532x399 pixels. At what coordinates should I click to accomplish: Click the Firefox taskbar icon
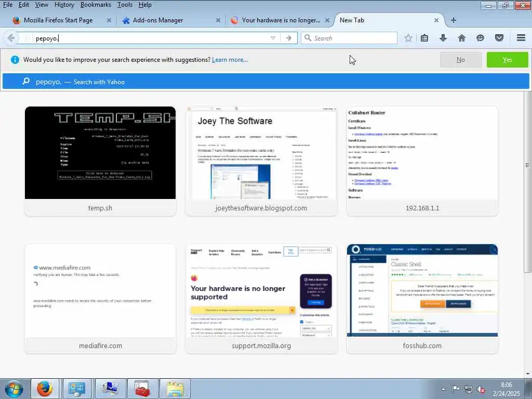[x=45, y=389]
